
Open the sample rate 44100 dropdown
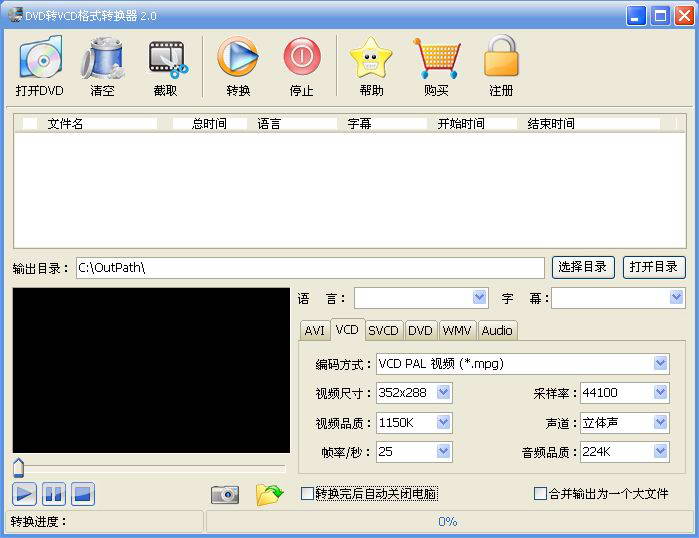pyautogui.click(x=661, y=392)
